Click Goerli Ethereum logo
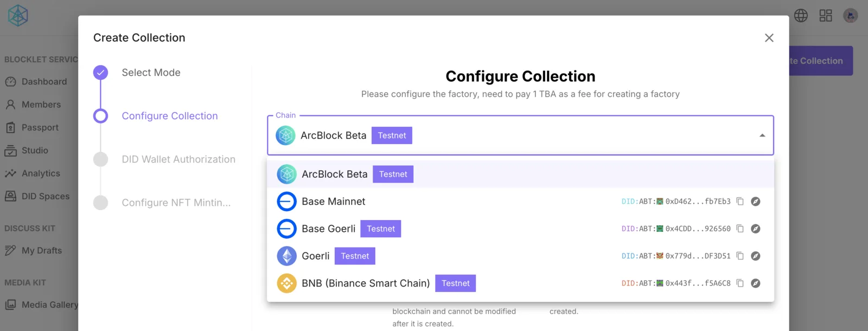Image resolution: width=868 pixels, height=331 pixels. point(286,256)
